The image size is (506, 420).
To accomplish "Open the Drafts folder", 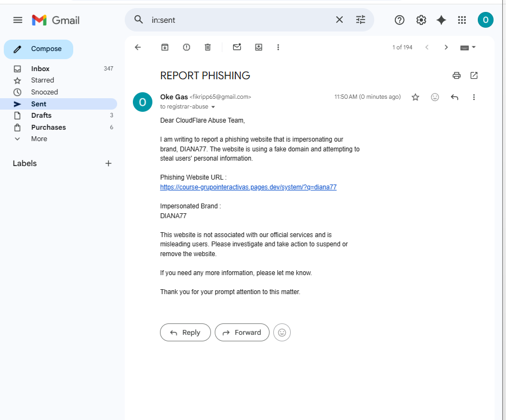I will [x=59, y=115].
